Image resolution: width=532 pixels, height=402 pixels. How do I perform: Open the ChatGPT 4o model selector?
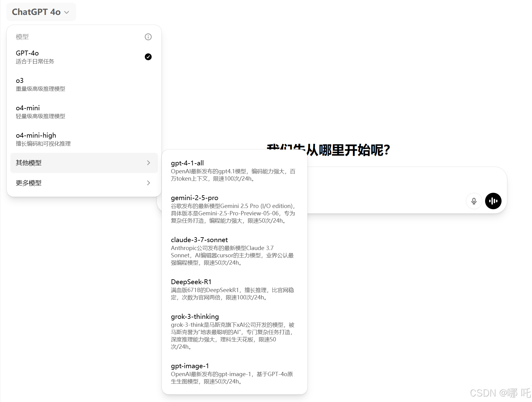(x=41, y=12)
